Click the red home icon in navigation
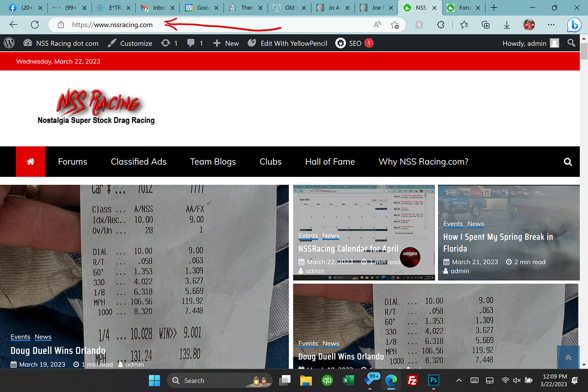Viewport: 588px width, 392px height. click(31, 162)
